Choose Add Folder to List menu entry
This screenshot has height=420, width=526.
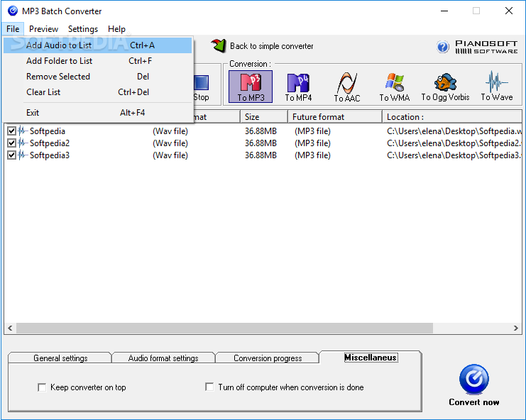[x=98, y=61]
